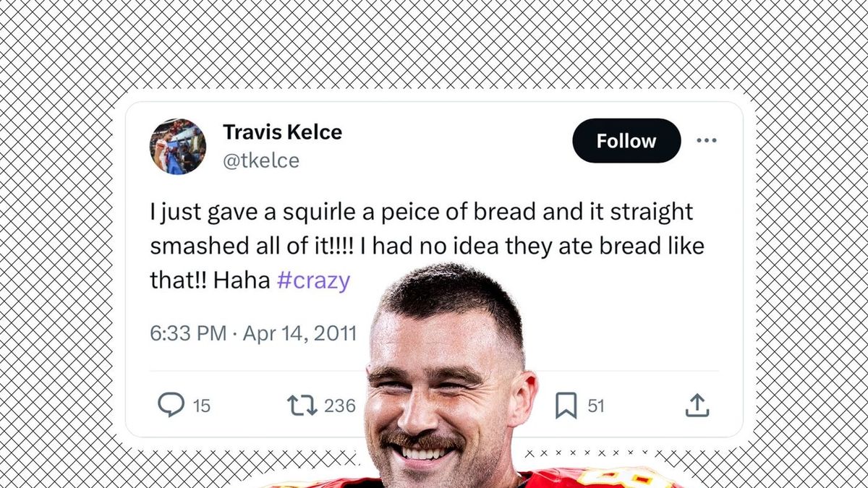Toggle Follow for @tkelce

tap(626, 141)
